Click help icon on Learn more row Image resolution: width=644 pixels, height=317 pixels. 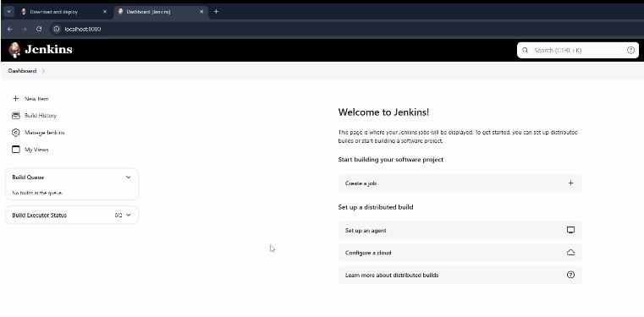point(570,275)
